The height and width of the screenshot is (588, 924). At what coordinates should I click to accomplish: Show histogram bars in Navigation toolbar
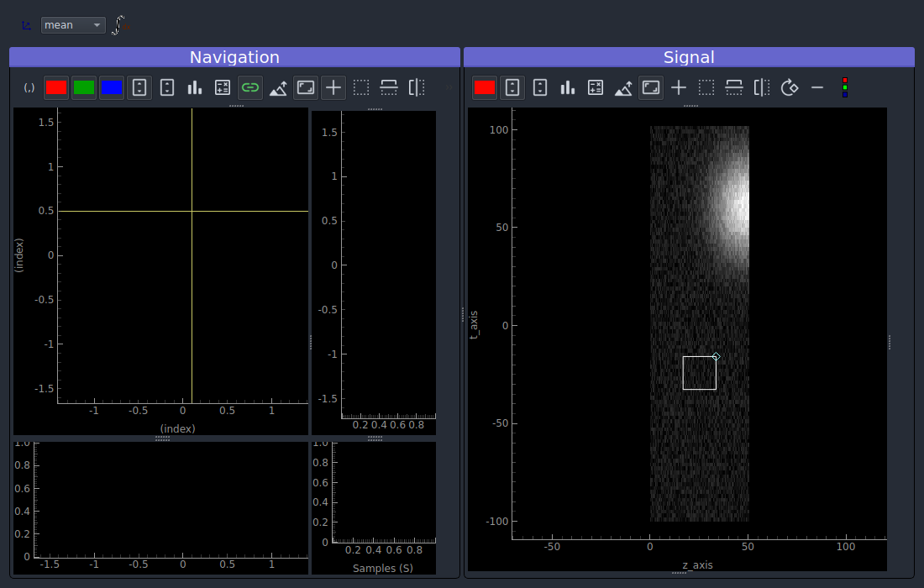195,88
